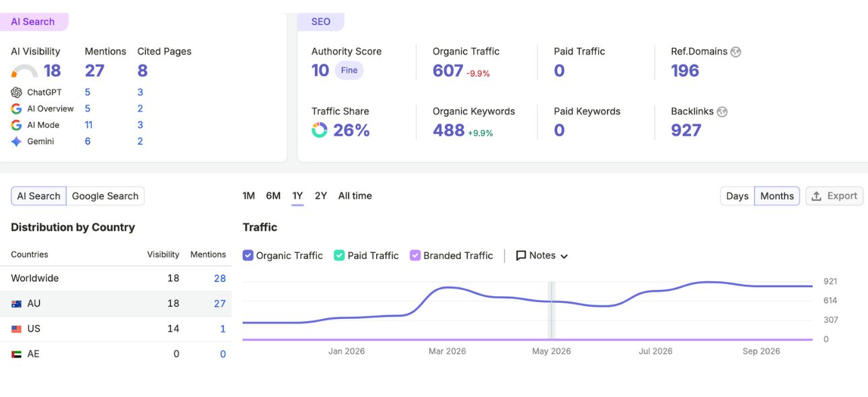The width and height of the screenshot is (868, 397).
Task: Click Worldwide mentions count 28
Action: (x=220, y=279)
